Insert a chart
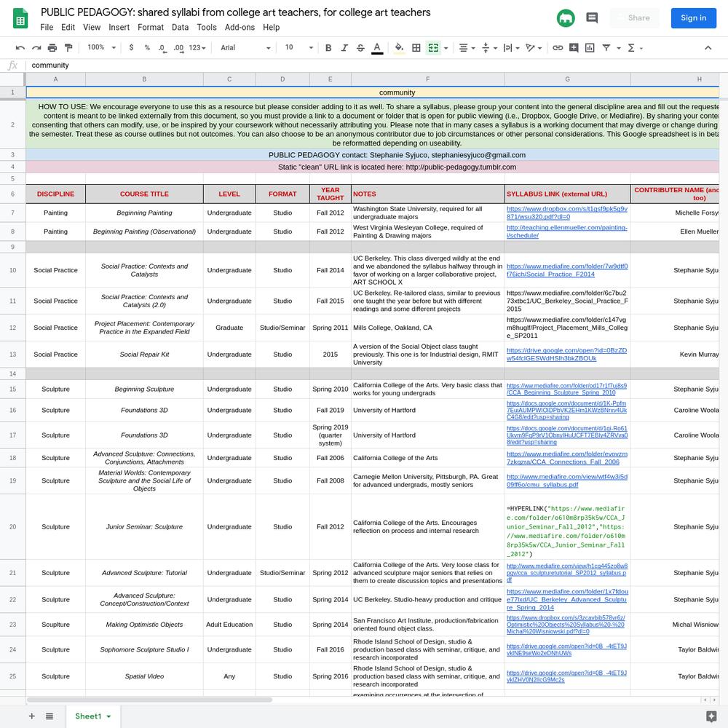This screenshot has width=728, height=728. click(590, 48)
